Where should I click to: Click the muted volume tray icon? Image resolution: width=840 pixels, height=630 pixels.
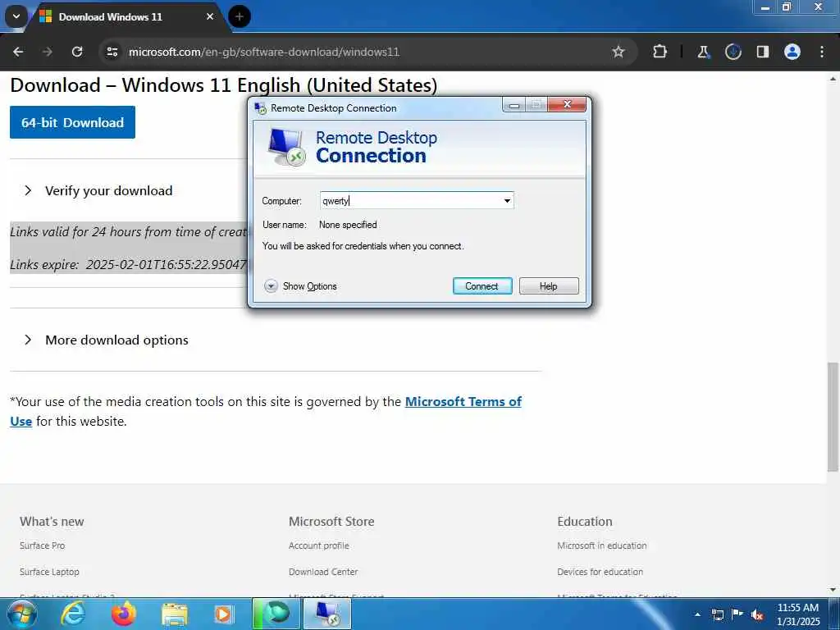coord(757,615)
